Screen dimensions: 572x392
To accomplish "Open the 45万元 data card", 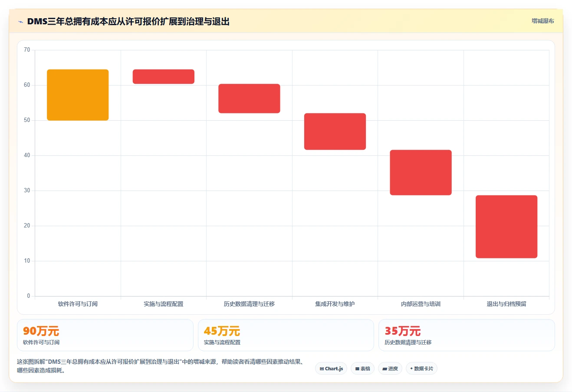I will 286,335.
